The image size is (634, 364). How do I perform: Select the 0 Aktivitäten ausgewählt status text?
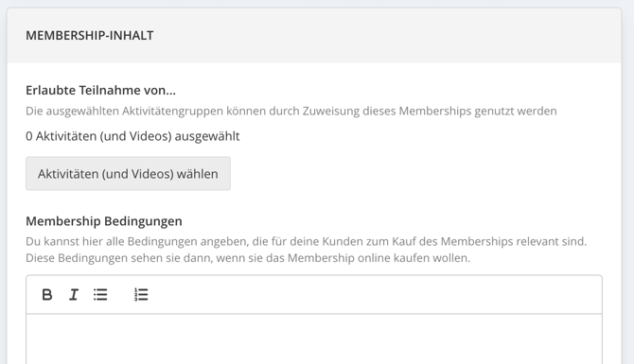[132, 136]
